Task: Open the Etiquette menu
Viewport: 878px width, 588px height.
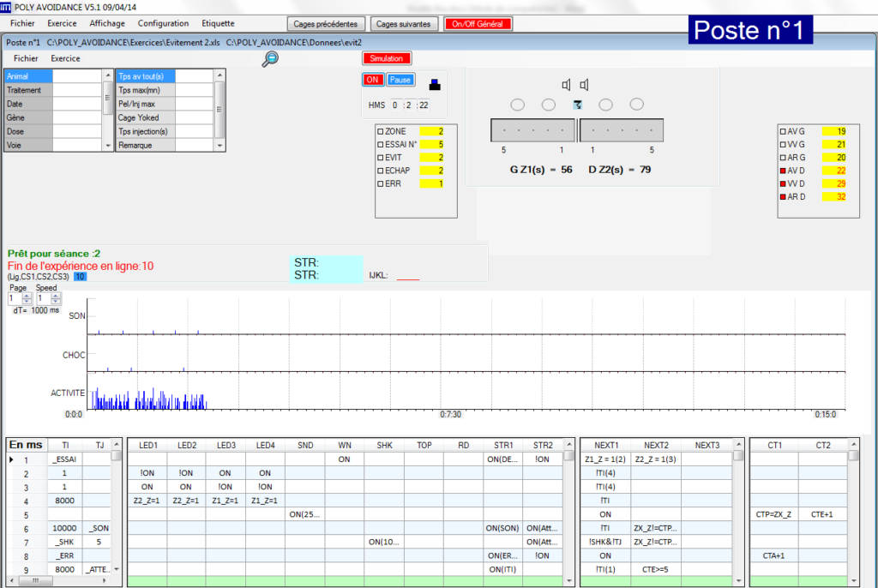Action: click(x=218, y=23)
